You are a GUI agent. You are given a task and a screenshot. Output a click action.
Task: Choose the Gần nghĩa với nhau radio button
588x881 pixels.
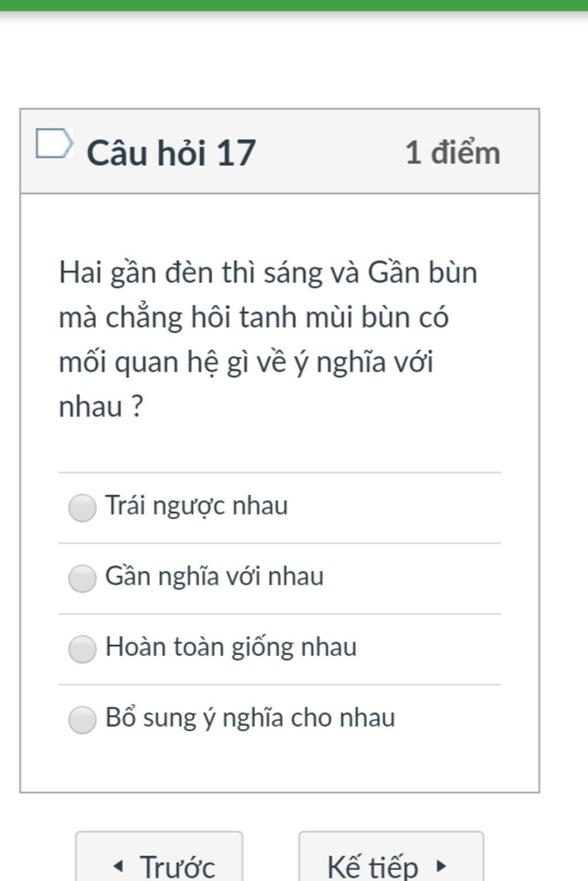point(82,578)
